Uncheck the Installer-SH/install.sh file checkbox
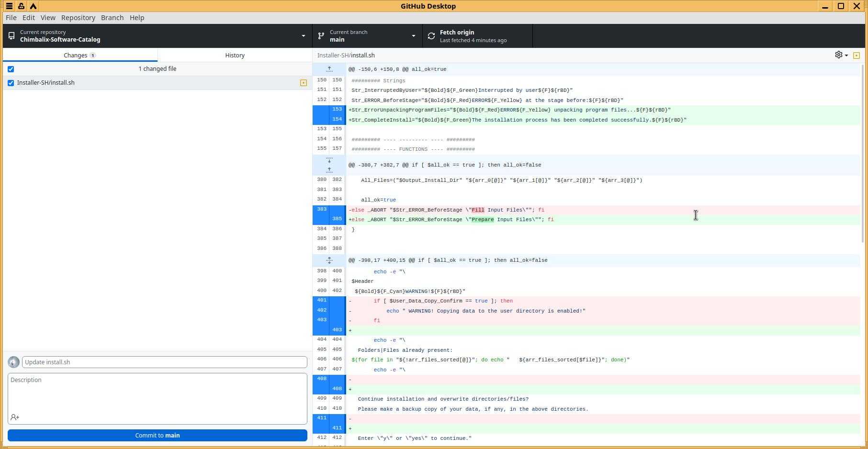The height and width of the screenshot is (449, 868). click(x=11, y=83)
